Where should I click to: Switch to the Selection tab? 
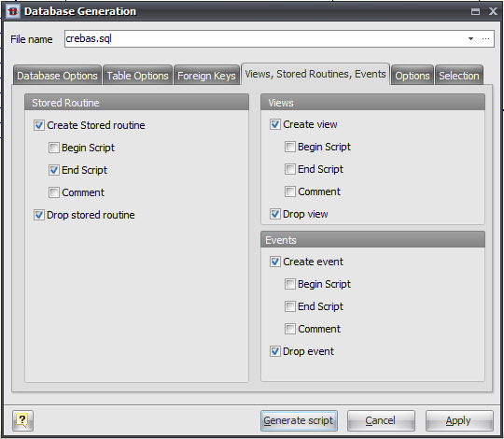pyautogui.click(x=459, y=76)
